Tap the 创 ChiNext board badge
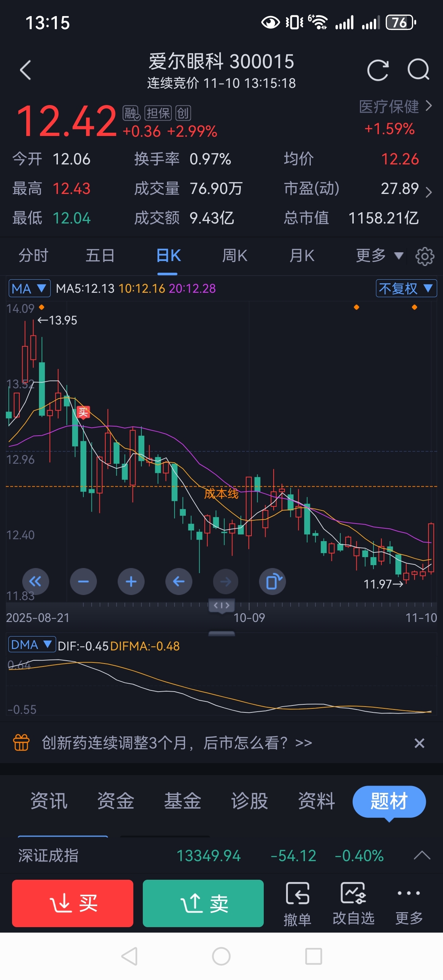 (x=183, y=113)
